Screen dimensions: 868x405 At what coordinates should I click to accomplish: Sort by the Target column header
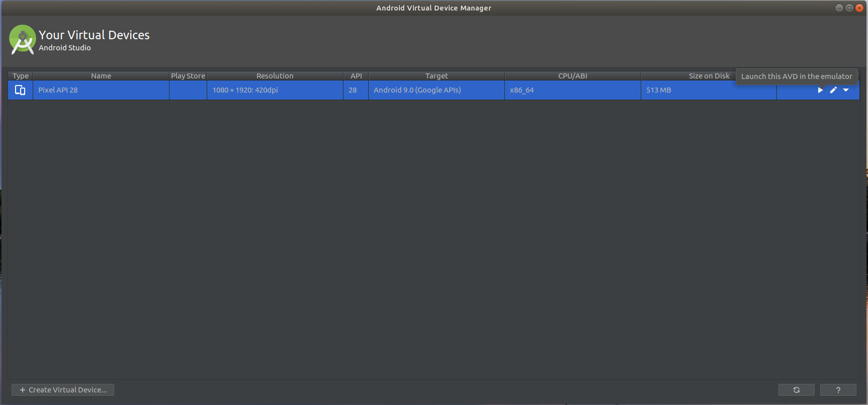coord(436,76)
